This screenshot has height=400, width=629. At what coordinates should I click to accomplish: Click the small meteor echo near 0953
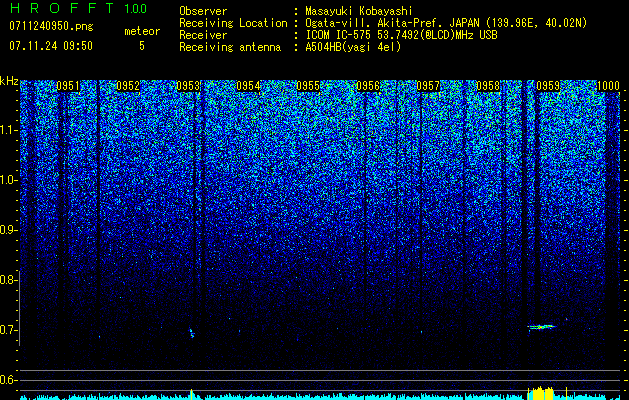(x=191, y=333)
